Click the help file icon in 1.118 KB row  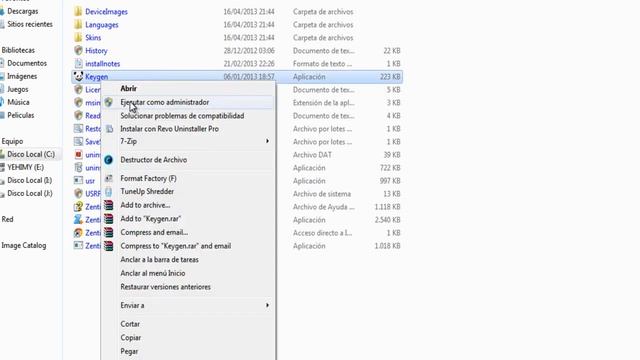click(78, 207)
